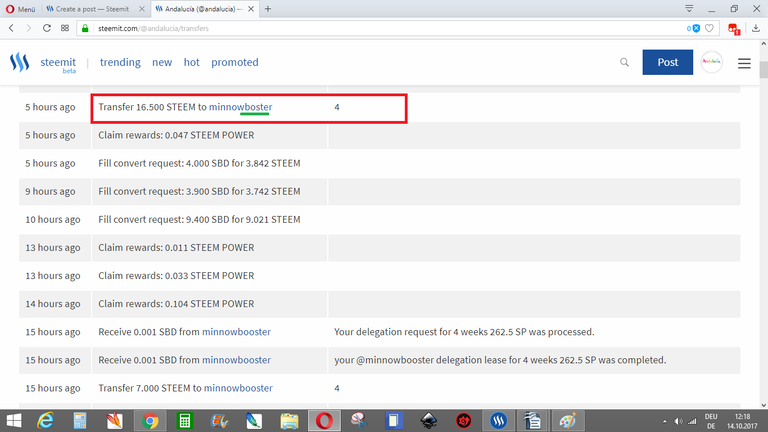
Task: Open the promoted posts section
Action: [x=235, y=62]
